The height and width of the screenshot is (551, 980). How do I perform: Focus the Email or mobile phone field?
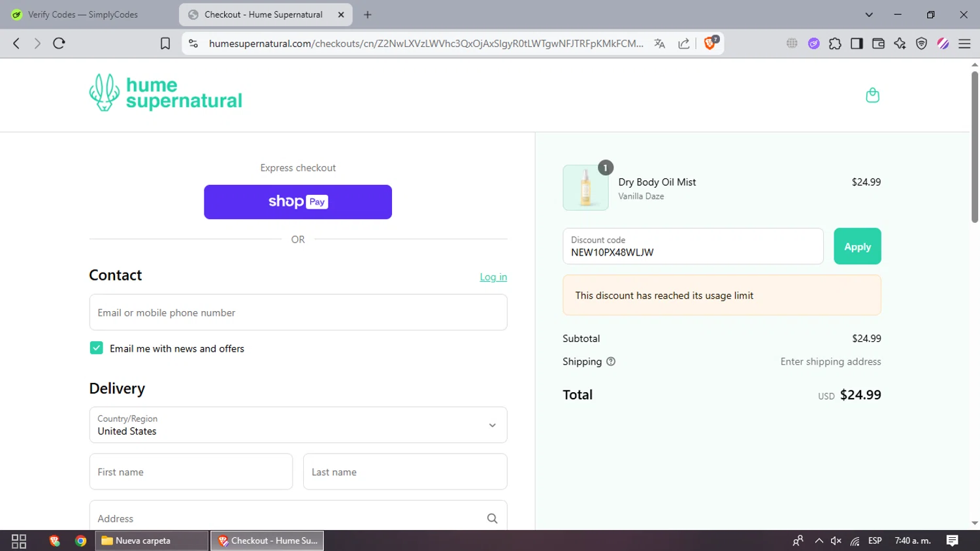(298, 312)
